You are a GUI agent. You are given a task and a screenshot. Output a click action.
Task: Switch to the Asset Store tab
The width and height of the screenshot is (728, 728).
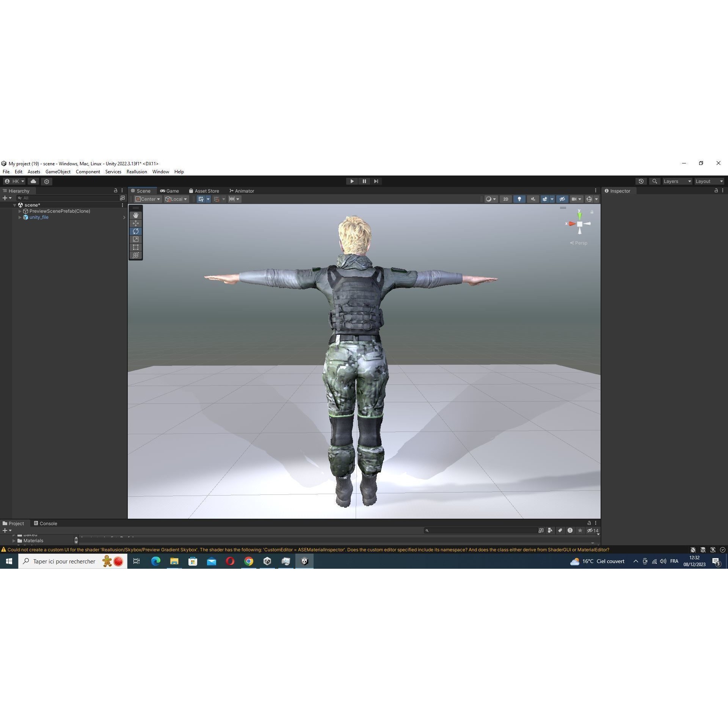pos(204,191)
